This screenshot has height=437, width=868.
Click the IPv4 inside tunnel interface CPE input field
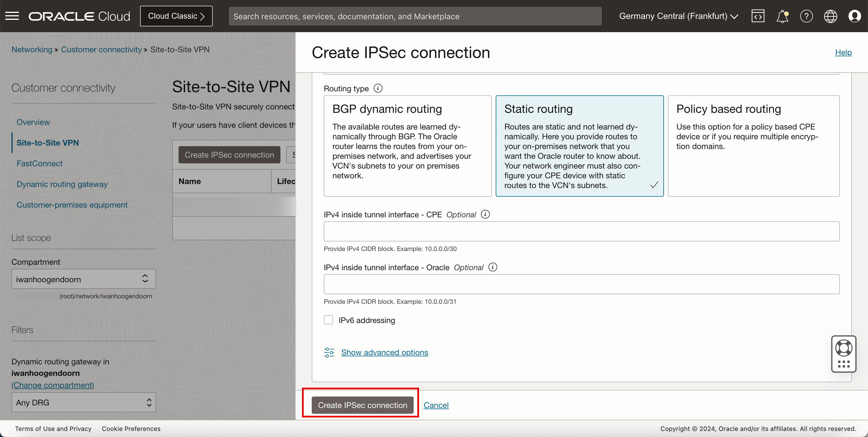pos(582,232)
